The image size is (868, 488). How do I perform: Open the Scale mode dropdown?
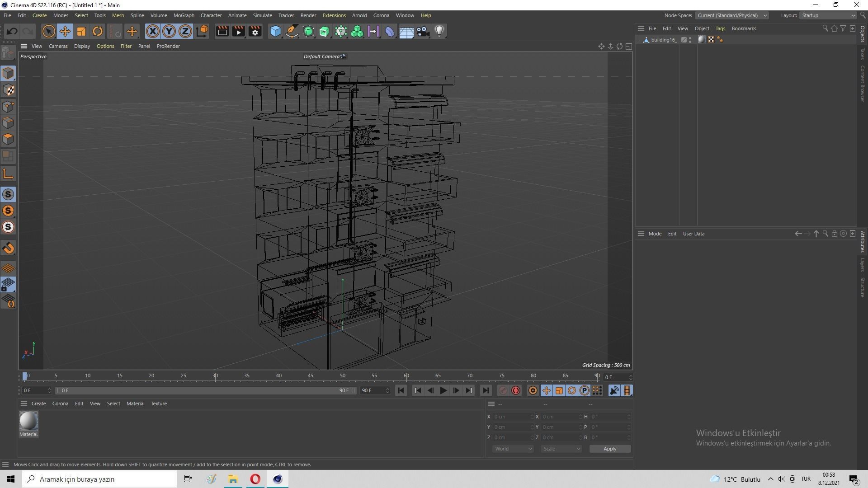point(561,449)
